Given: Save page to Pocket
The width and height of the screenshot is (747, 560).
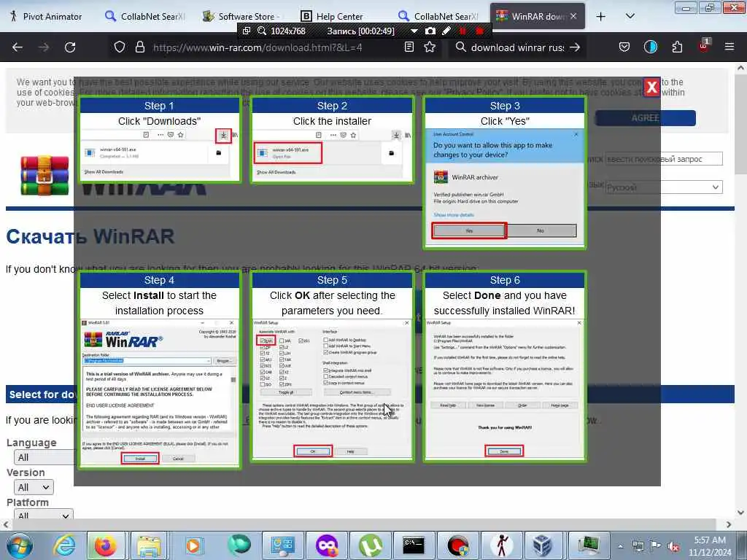Looking at the screenshot, I should click(624, 47).
